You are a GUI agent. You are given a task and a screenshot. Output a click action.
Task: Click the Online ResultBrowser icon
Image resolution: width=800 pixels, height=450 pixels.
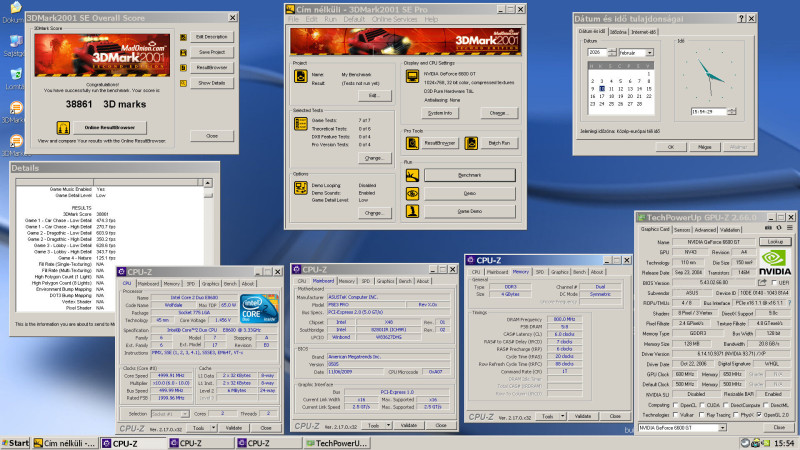pyautogui.click(x=62, y=127)
